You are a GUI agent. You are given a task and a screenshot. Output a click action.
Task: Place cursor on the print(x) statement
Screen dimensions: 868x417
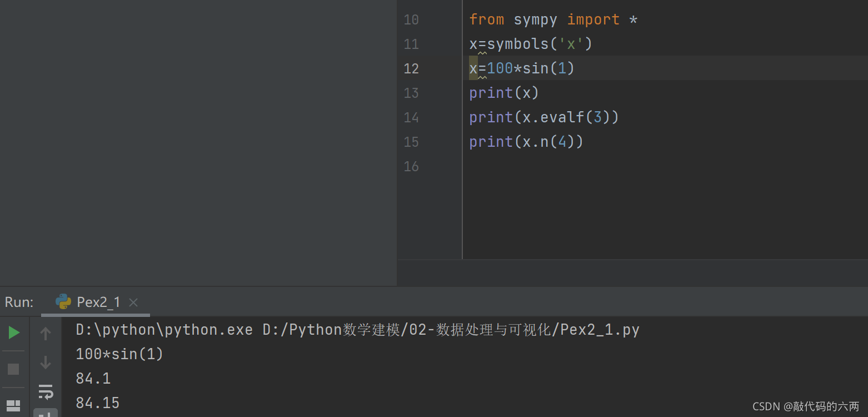503,92
